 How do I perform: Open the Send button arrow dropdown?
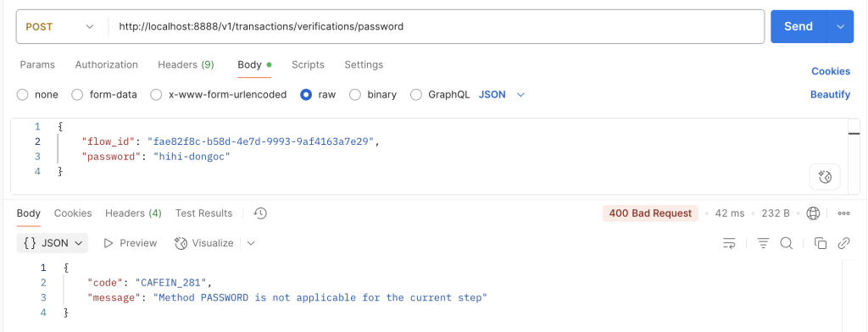pyautogui.click(x=840, y=26)
